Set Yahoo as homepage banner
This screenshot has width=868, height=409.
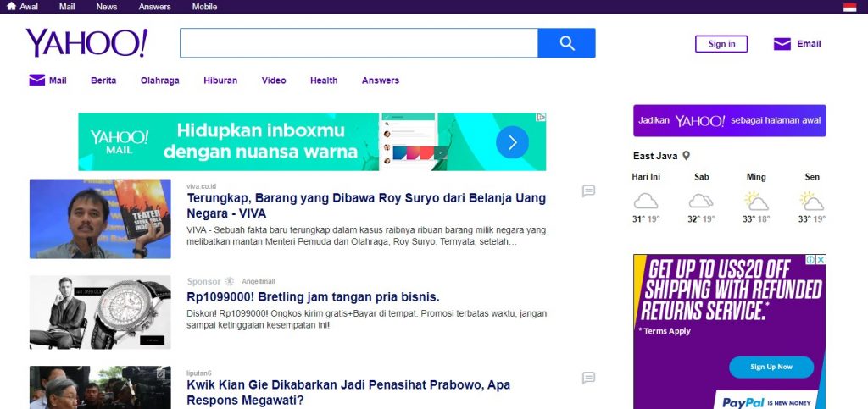(x=729, y=120)
